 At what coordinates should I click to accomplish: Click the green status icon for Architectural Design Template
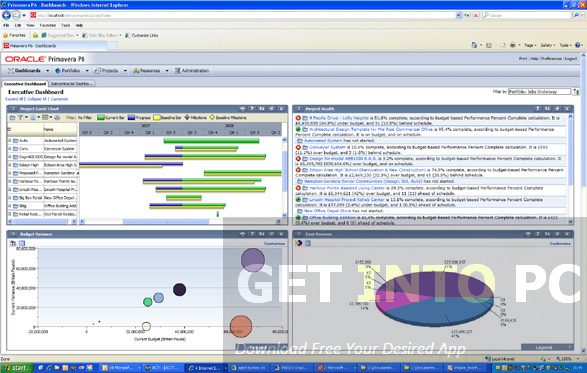pyautogui.click(x=298, y=129)
